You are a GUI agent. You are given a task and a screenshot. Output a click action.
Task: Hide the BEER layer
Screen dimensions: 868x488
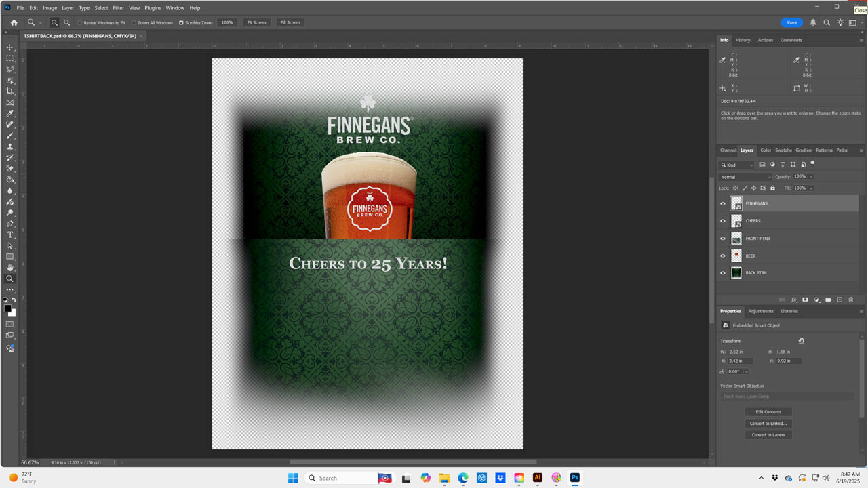point(723,256)
